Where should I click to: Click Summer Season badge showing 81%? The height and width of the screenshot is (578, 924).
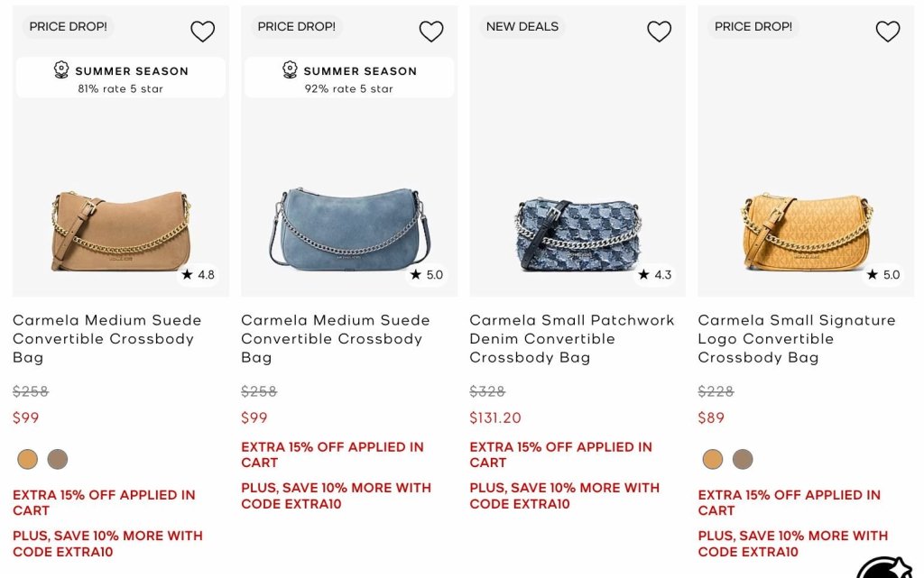tap(121, 78)
